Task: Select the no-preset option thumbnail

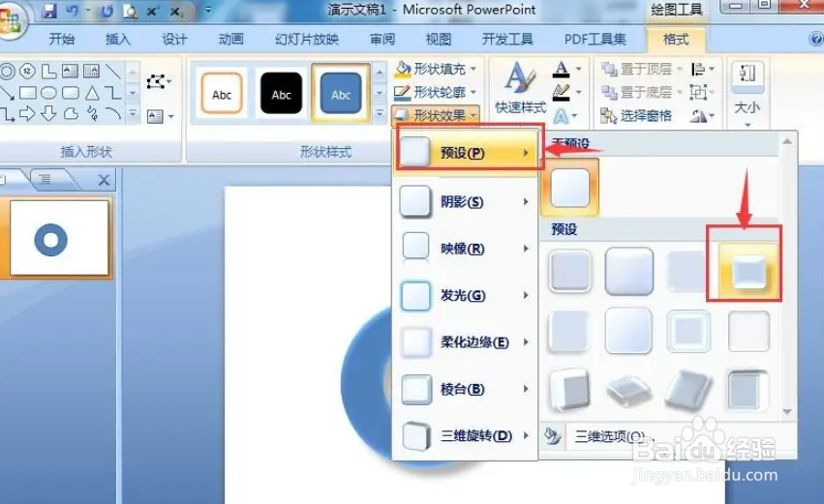Action: [570, 188]
